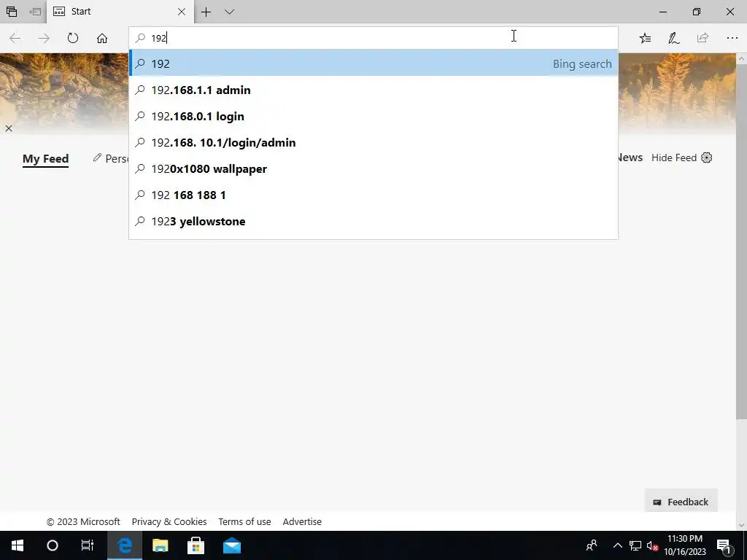The width and height of the screenshot is (747, 560).
Task: Show hidden tray icons chevron
Action: (617, 545)
